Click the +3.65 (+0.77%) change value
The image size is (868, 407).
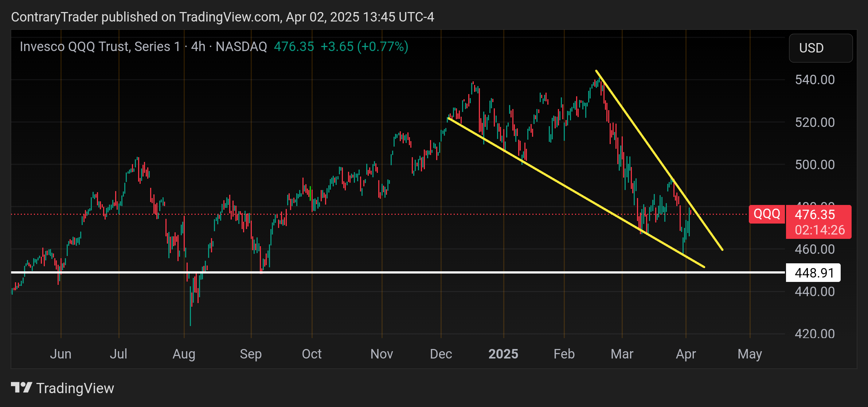[364, 47]
